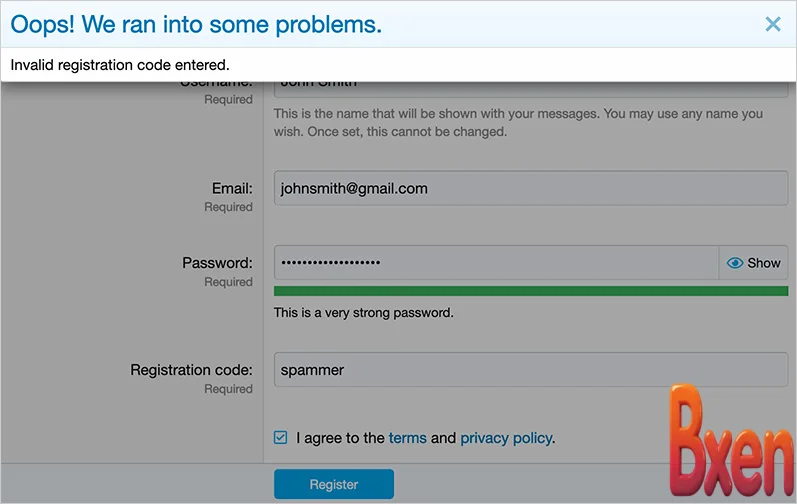Click the Invalid registration code message
The height and width of the screenshot is (504, 797).
pos(120,65)
